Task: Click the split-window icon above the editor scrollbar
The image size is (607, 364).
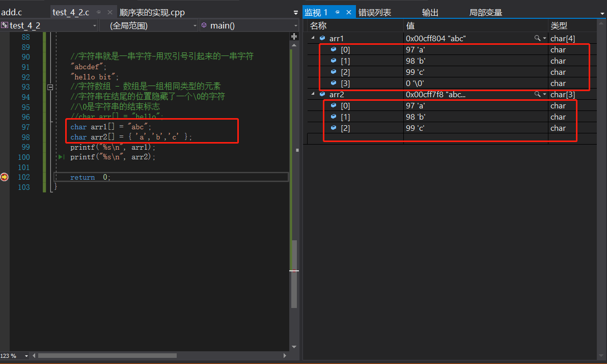Action: pyautogui.click(x=294, y=36)
